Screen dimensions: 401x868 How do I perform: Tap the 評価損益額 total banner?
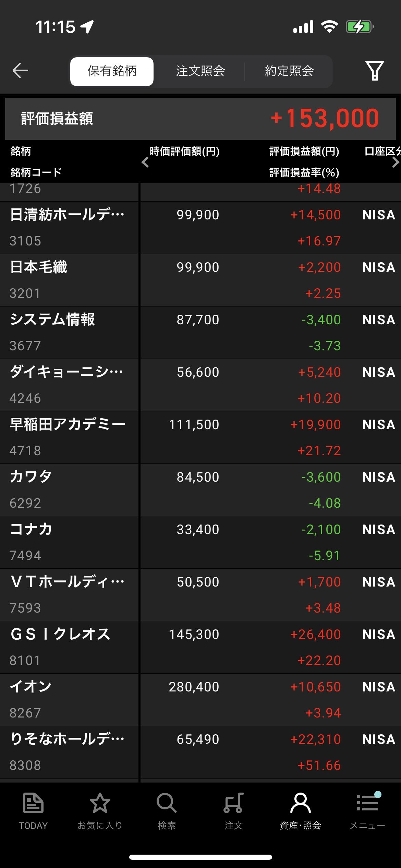tap(200, 119)
